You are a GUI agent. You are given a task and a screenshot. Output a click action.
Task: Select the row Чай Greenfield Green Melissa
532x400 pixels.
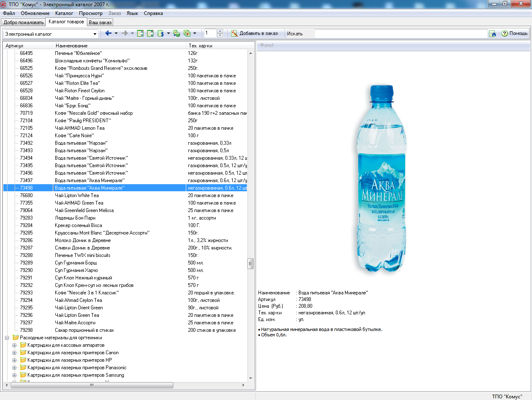[125, 210]
